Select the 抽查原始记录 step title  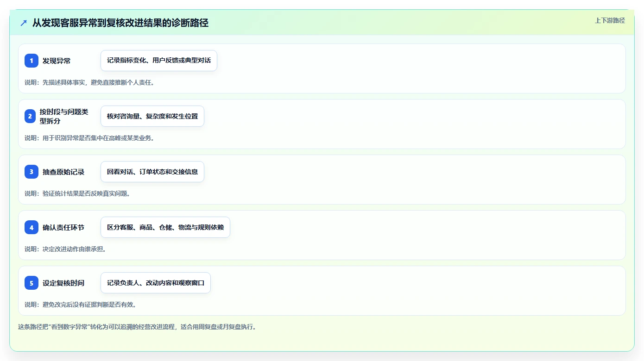pyautogui.click(x=63, y=172)
